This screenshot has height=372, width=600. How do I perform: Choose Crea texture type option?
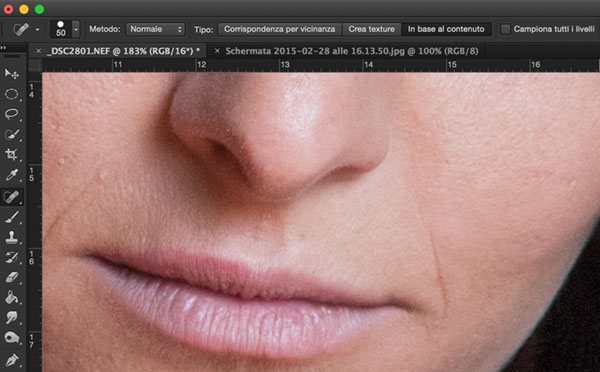(371, 29)
